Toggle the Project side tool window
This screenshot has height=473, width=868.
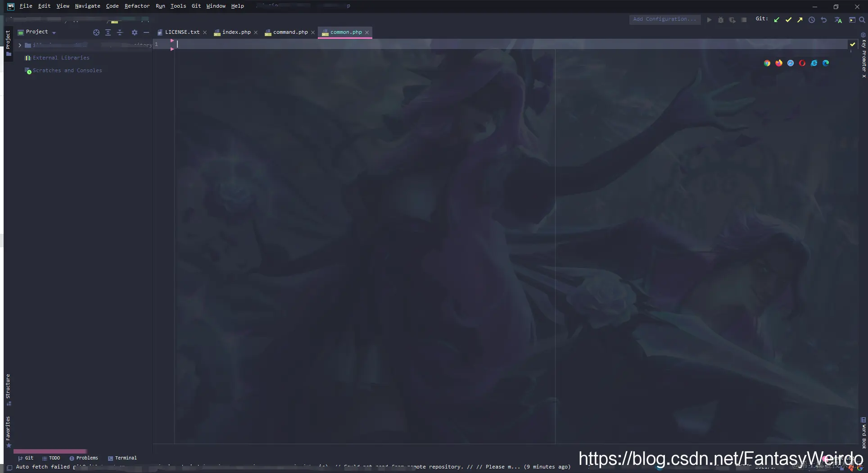coord(8,43)
